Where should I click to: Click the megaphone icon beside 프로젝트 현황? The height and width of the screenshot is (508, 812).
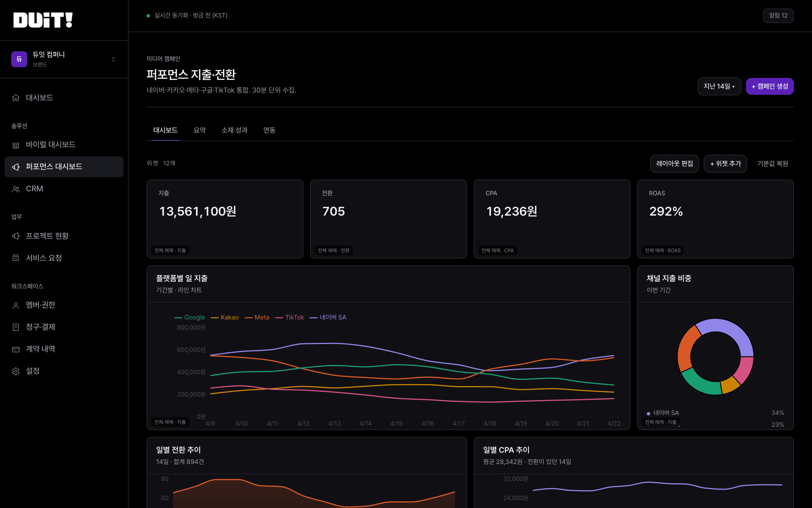point(16,236)
